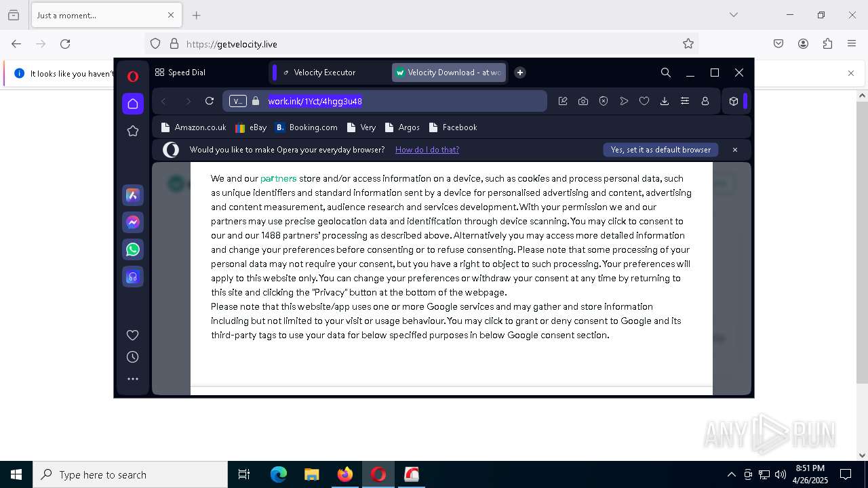Open Opera Easy Setup sliders icon

tap(685, 101)
